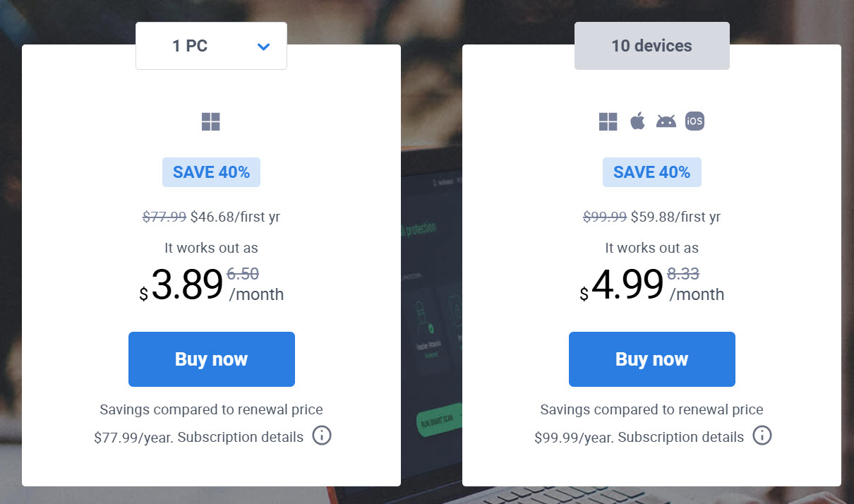Select the Apple platform icon
This screenshot has height=504, width=854.
[x=637, y=121]
